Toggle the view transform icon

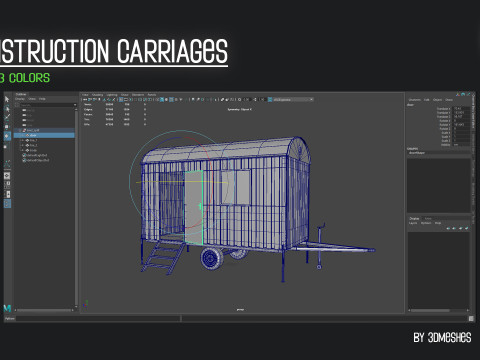pyautogui.click(x=270, y=100)
